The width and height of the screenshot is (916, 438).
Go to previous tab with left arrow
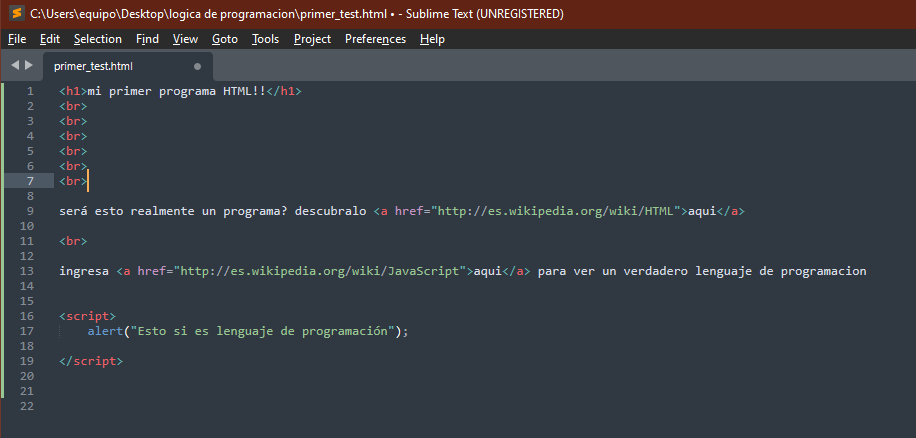point(15,65)
